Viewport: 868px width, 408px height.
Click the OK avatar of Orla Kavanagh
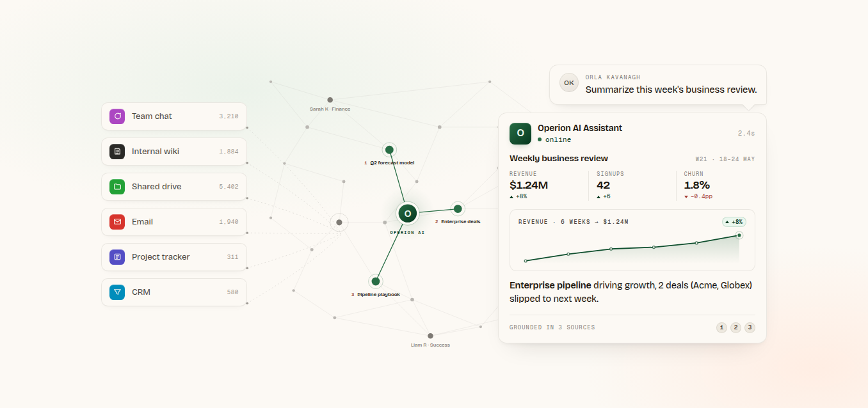tap(568, 82)
